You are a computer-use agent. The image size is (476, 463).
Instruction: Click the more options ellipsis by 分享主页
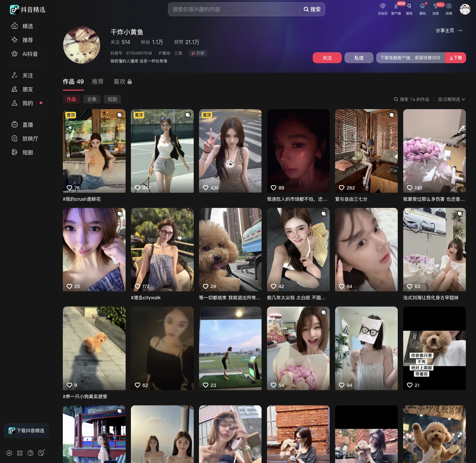(460, 30)
